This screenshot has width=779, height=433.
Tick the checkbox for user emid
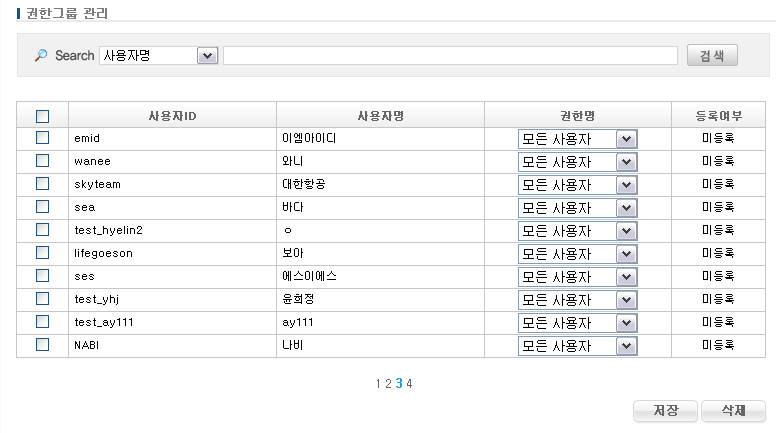(x=43, y=138)
